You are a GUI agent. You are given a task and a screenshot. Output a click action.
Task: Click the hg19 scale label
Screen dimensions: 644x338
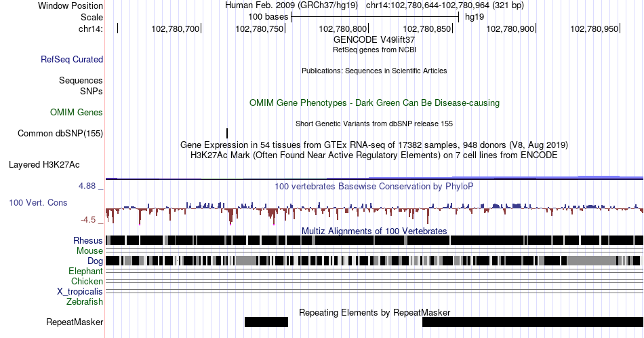pyautogui.click(x=475, y=17)
